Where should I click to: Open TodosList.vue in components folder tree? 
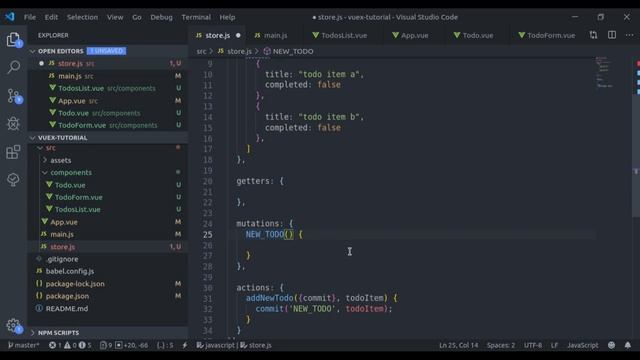(108, 209)
